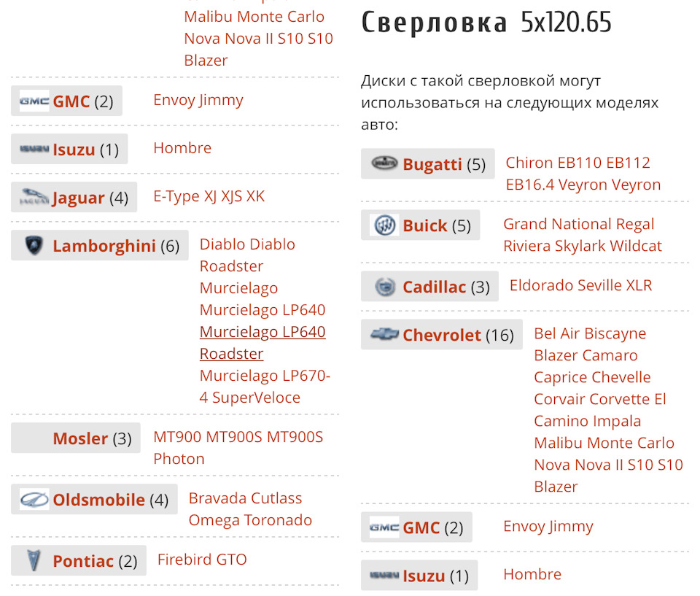Viewport: 700px width, 596px height.
Task: Click the Jaguar logo icon
Action: pyautogui.click(x=34, y=197)
